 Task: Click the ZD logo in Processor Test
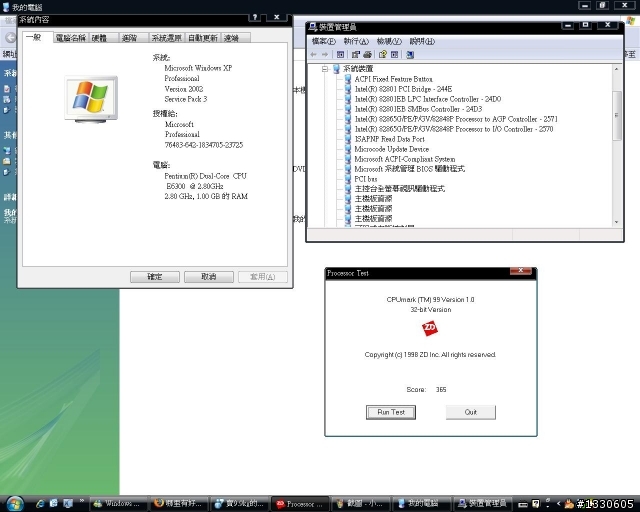(430, 328)
